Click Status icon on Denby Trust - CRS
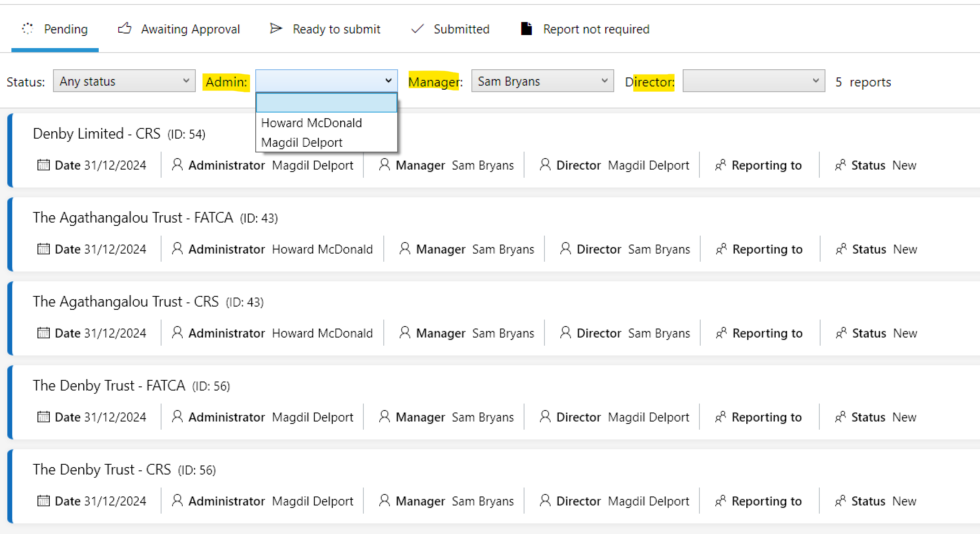The image size is (980, 534). click(x=841, y=501)
